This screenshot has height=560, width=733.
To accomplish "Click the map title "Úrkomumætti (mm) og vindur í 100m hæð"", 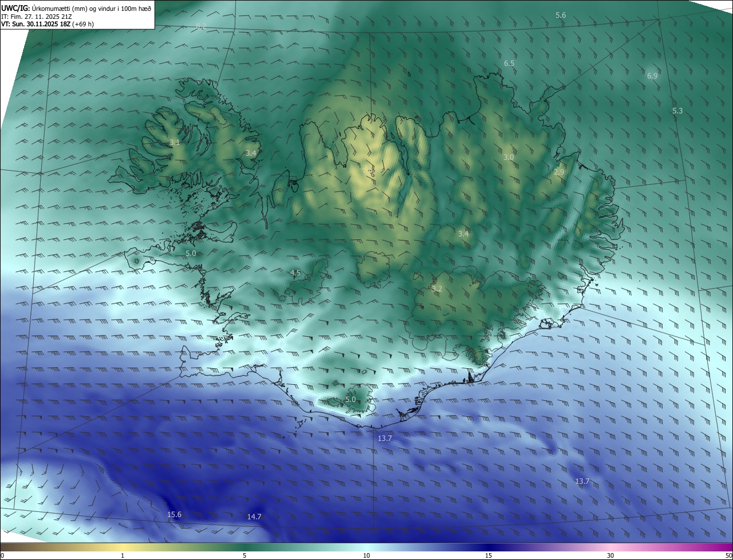I will pyautogui.click(x=92, y=8).
